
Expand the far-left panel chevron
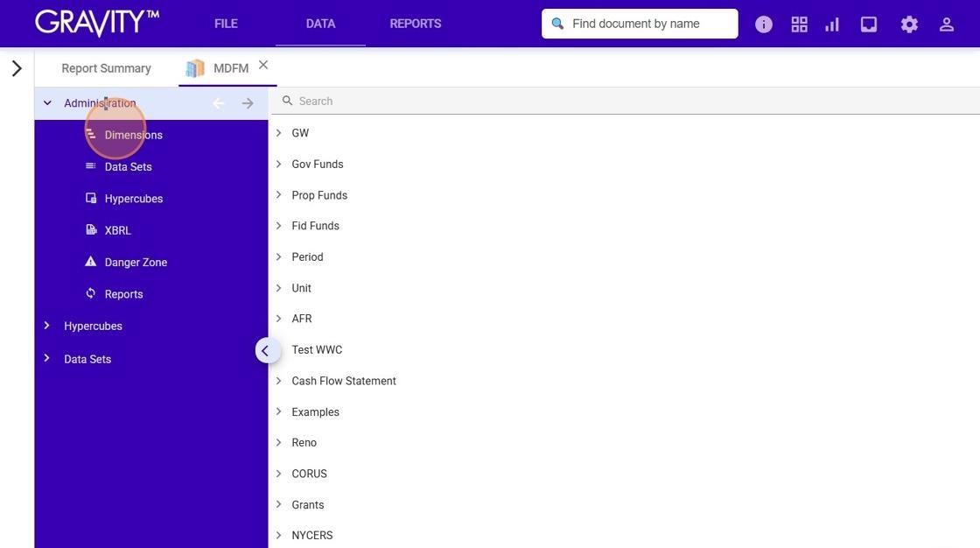pyautogui.click(x=17, y=68)
